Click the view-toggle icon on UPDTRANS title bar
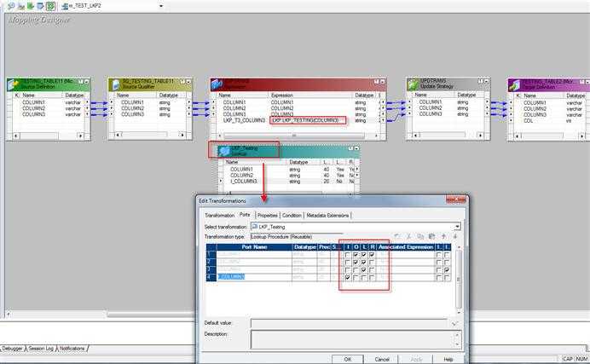The image size is (590, 364). coord(480,81)
